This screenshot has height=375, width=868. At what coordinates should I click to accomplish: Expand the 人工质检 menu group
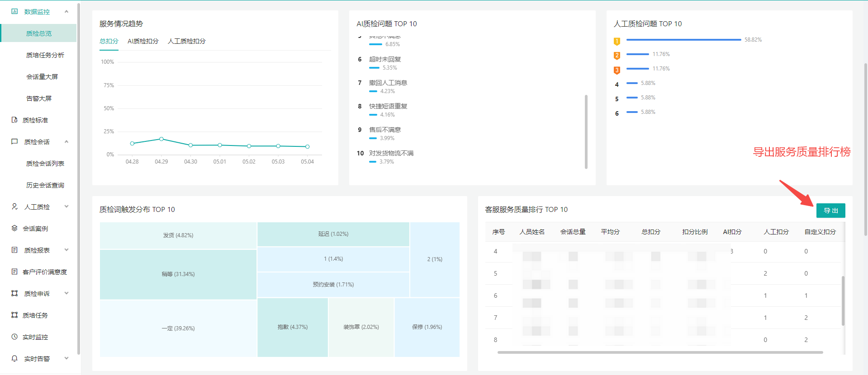(66, 206)
